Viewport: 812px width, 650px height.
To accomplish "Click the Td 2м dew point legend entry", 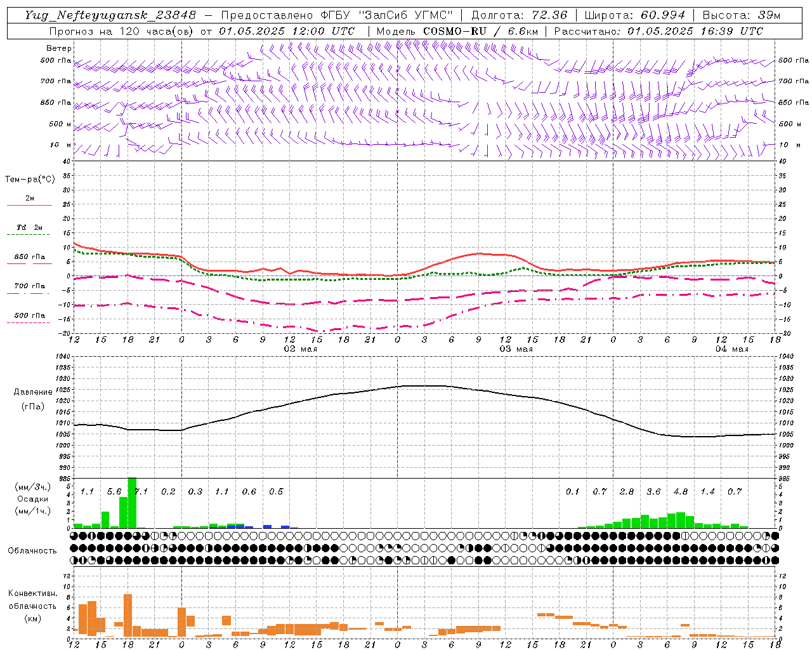I will 30,227.
